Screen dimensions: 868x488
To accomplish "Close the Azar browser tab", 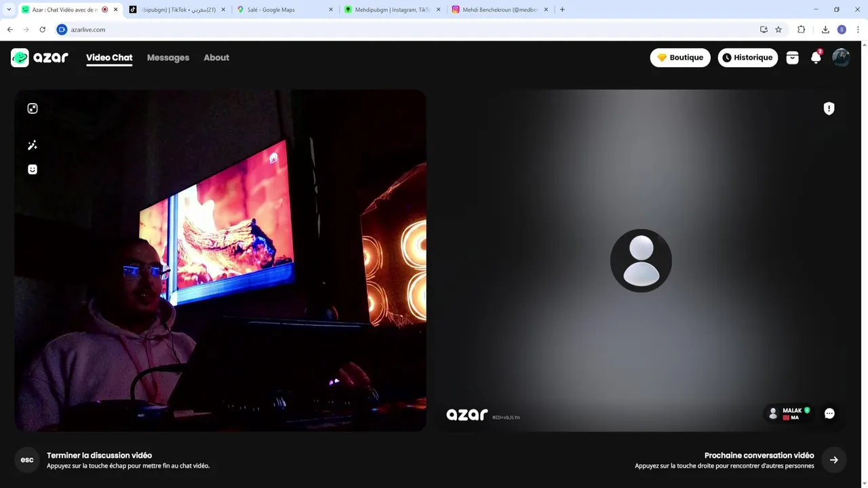I will pyautogui.click(x=115, y=9).
